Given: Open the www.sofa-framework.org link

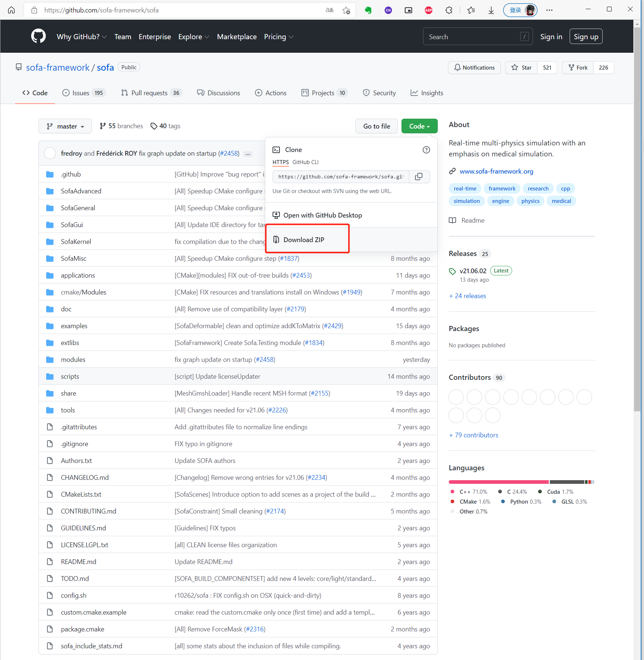Looking at the screenshot, I should (496, 171).
